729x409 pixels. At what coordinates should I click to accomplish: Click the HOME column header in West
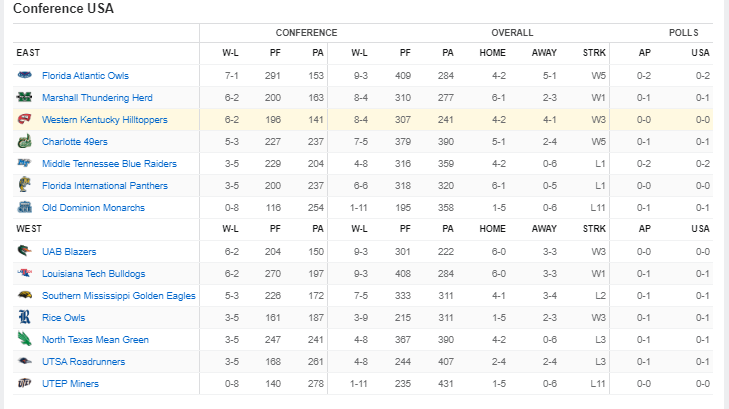pos(492,229)
